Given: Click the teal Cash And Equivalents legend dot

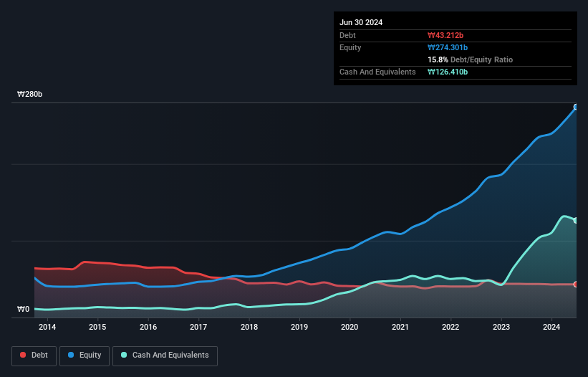Looking at the screenshot, I should tap(124, 355).
